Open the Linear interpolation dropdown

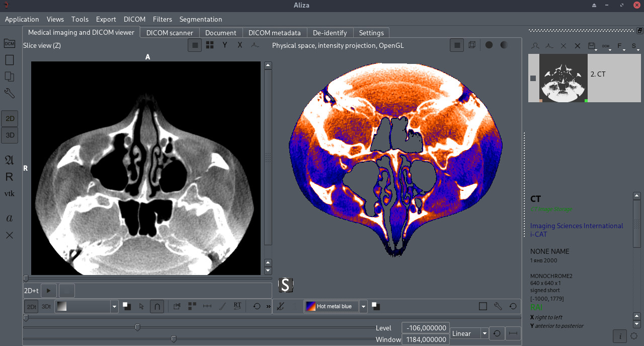click(x=470, y=333)
